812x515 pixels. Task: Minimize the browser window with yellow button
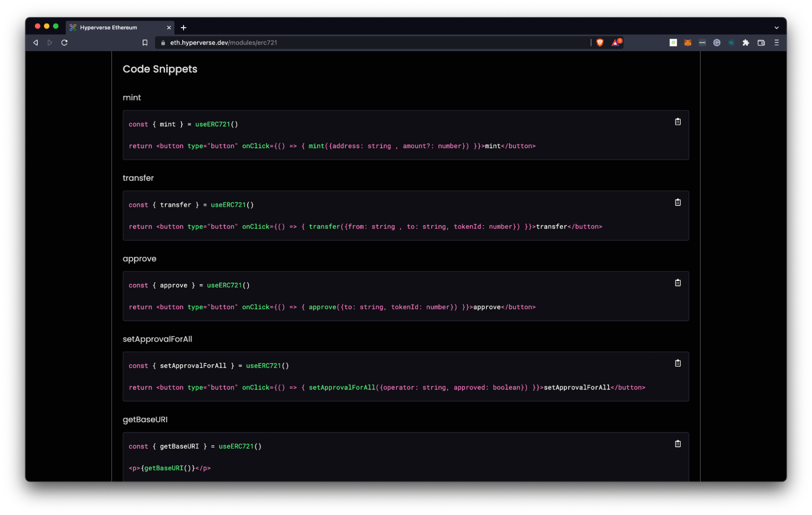[x=47, y=26]
